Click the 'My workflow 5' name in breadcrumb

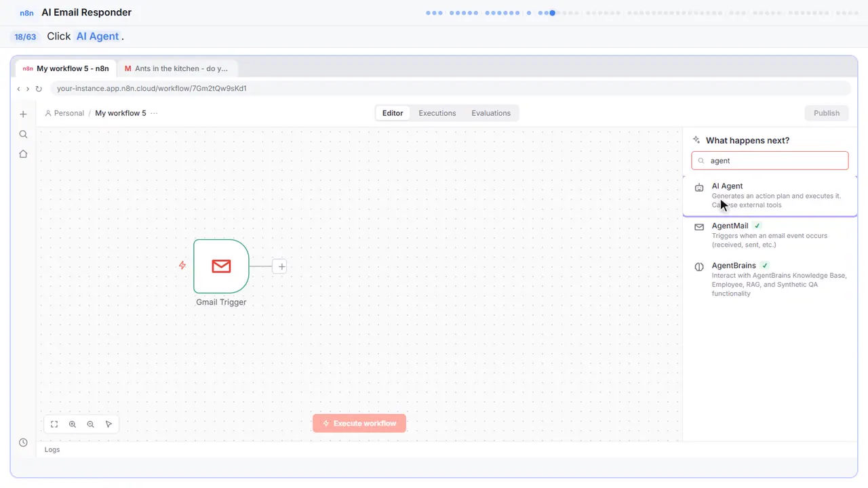pyautogui.click(x=121, y=113)
